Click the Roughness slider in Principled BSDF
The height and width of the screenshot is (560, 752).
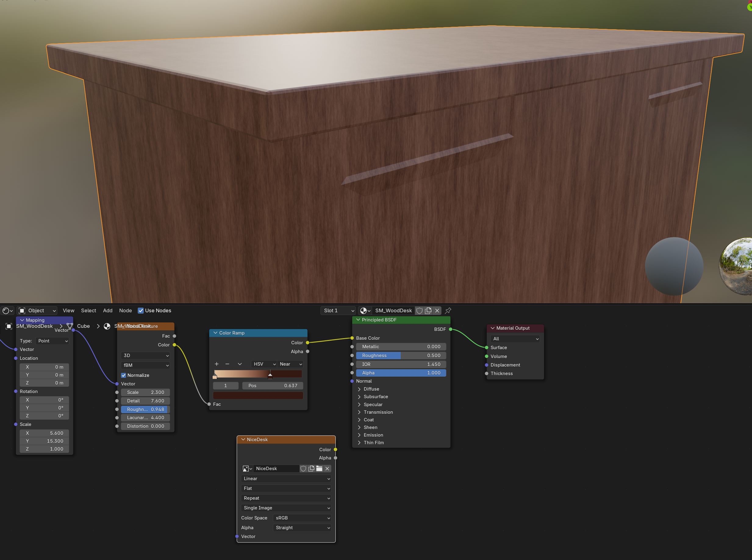(401, 356)
